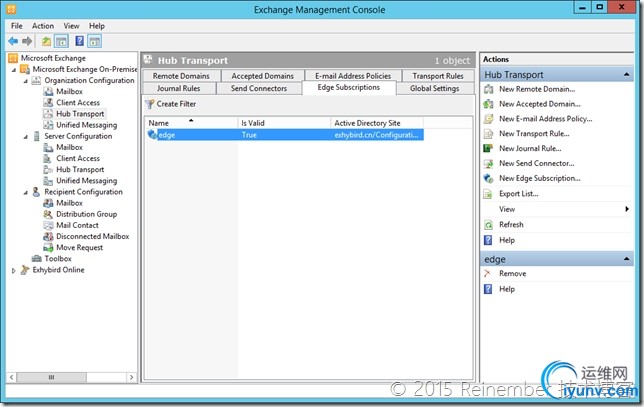Select Disconnected Mailbox in the tree

click(92, 237)
